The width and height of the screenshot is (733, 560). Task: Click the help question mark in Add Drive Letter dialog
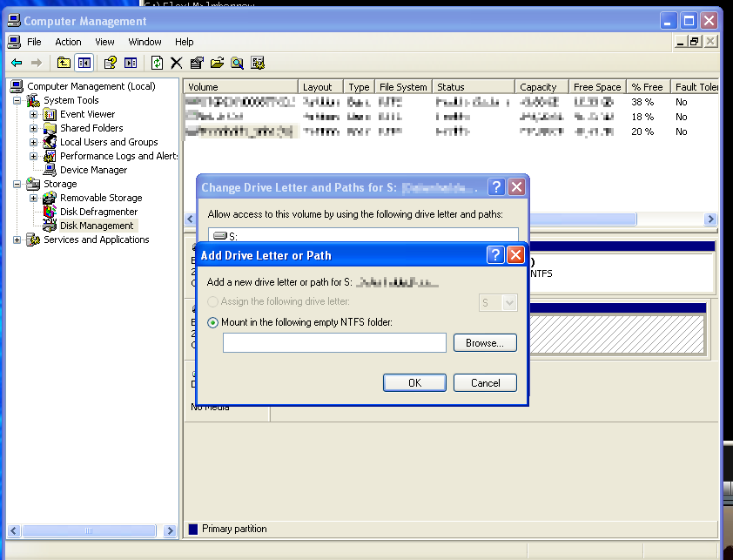[x=495, y=255]
